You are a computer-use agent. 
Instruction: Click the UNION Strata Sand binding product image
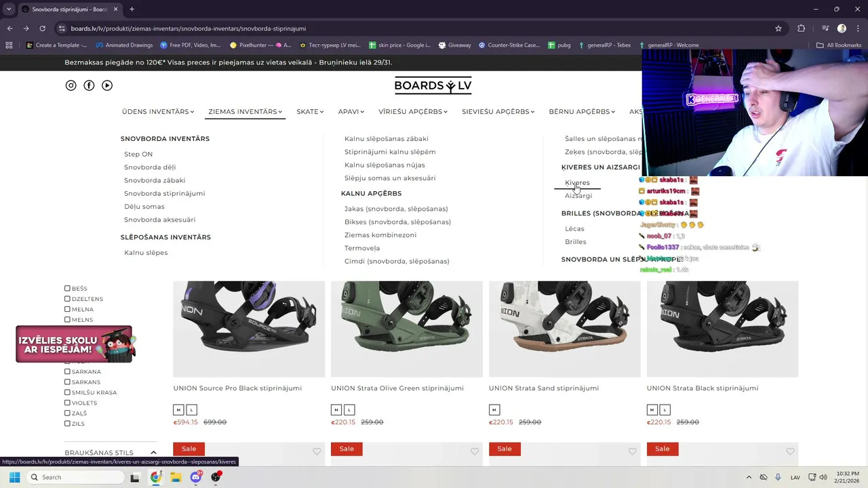click(565, 329)
